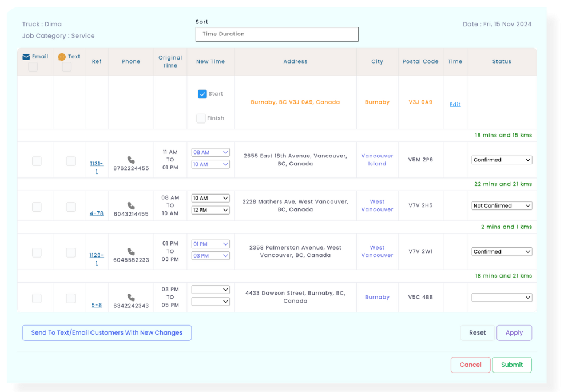Viewport: 572px width, 392px height.
Task: Change Confirmed status for 2358 Palmerston Avenue
Action: click(x=502, y=251)
